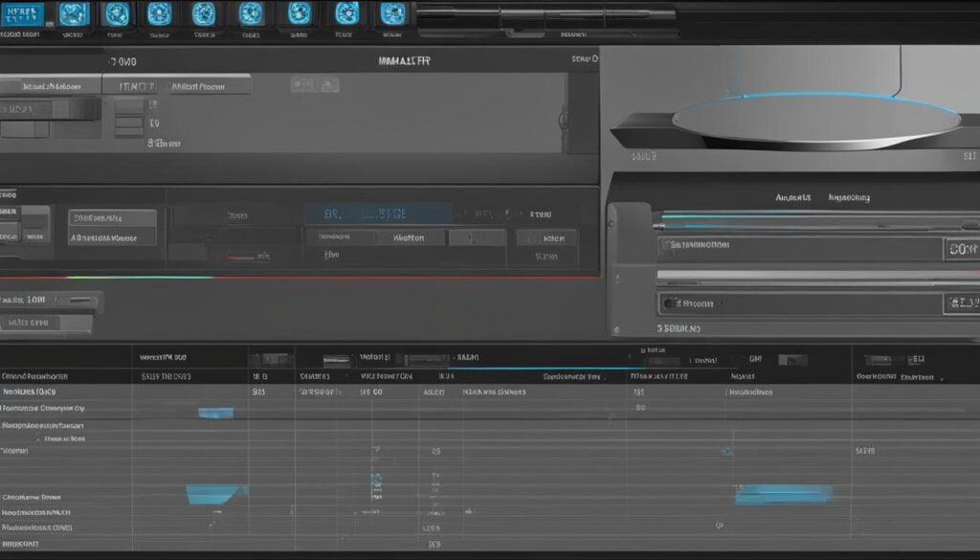Activate the sixth blue circular toolbar icon
The width and height of the screenshot is (980, 560).
pyautogui.click(x=251, y=13)
